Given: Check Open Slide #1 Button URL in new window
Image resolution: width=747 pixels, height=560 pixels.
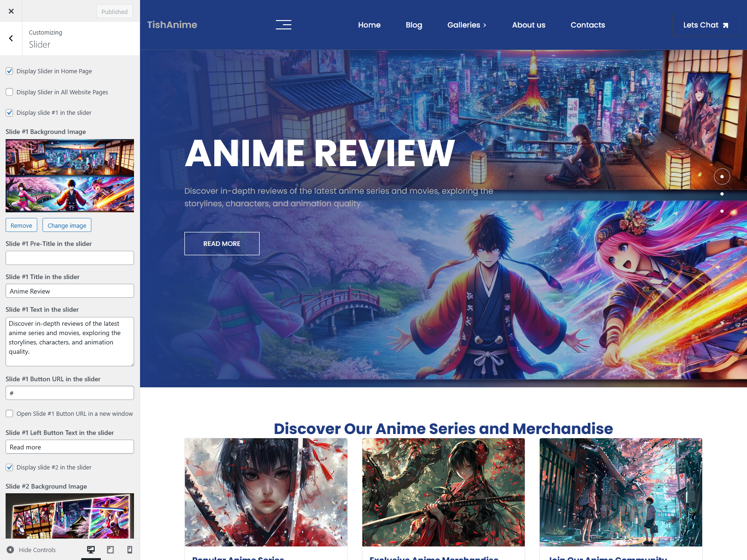Looking at the screenshot, I should pos(9,413).
